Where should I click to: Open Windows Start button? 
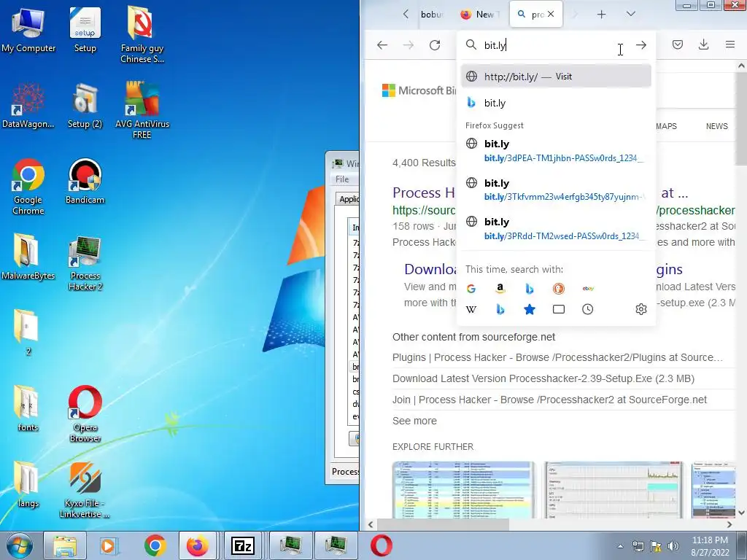click(19, 545)
